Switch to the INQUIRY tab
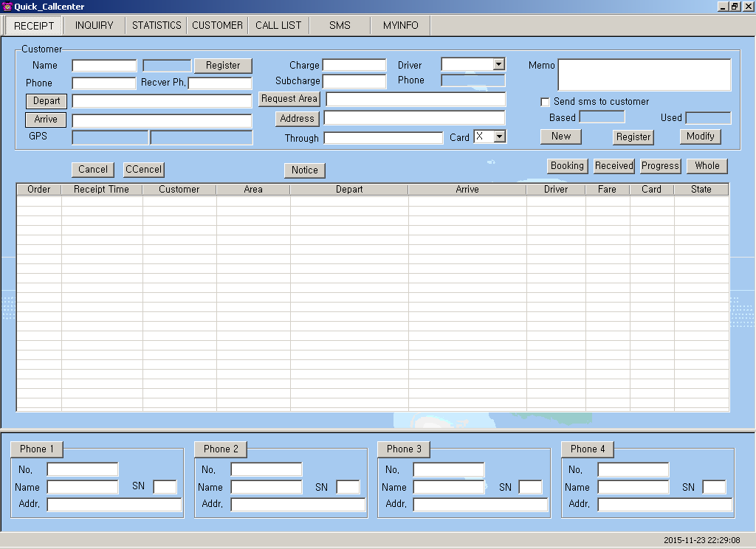 coord(94,25)
